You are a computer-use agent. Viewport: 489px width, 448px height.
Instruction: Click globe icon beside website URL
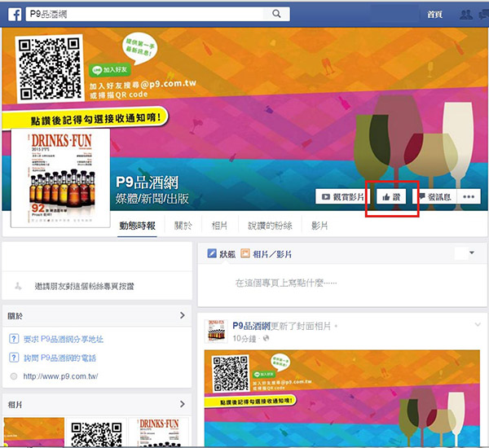coord(14,376)
